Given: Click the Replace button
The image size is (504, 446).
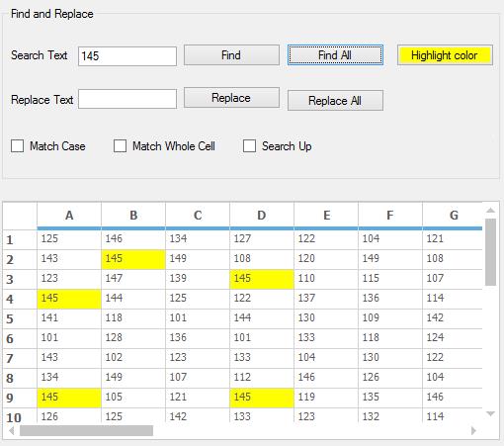Looking at the screenshot, I should tap(231, 98).
